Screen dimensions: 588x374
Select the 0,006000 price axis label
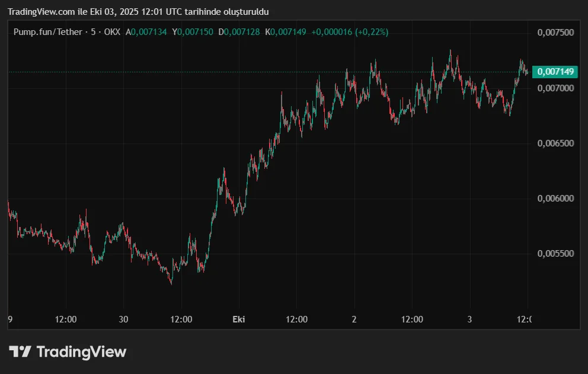coord(555,199)
